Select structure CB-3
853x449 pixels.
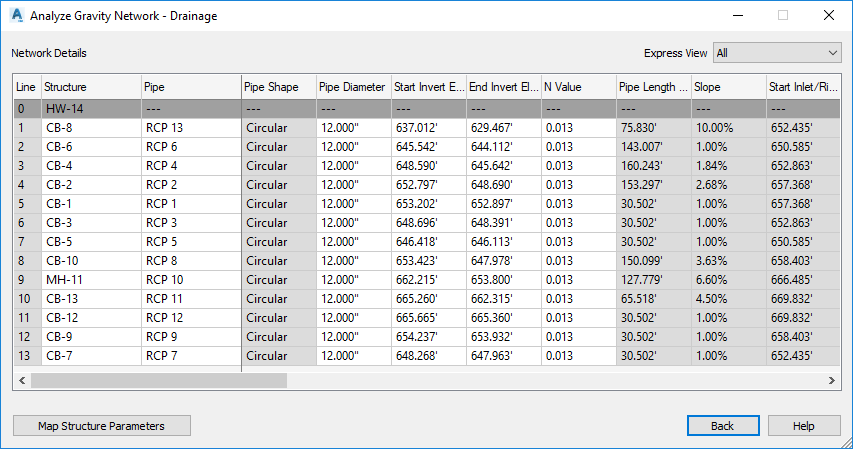pyautogui.click(x=91, y=223)
